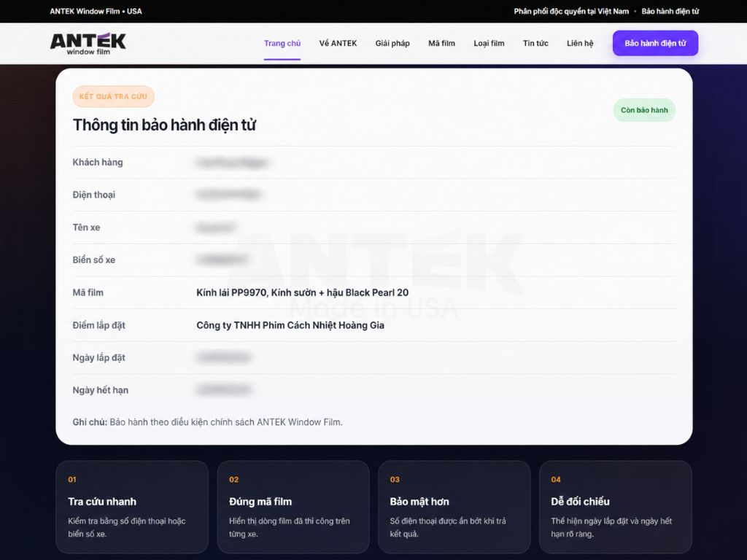Select Mã film in the navigation
This screenshot has width=747, height=560.
click(441, 43)
